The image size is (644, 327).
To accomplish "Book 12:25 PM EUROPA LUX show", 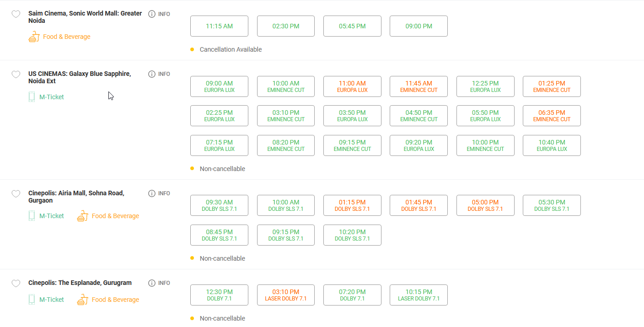I will 485,86.
